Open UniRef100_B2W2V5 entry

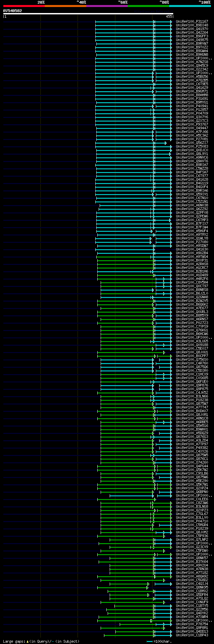tap(192, 301)
